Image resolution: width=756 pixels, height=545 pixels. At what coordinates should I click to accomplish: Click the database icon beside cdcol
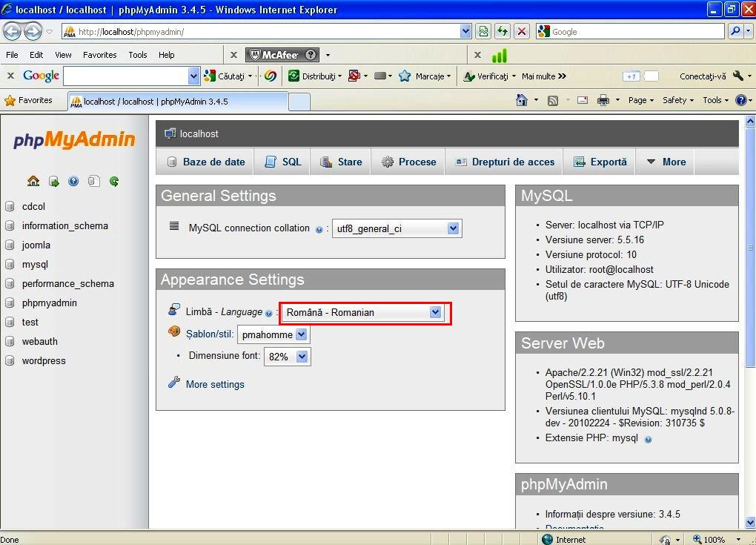(x=10, y=206)
